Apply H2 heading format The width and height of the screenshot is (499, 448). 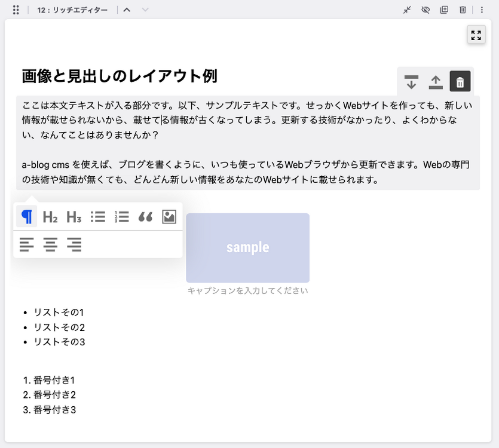pyautogui.click(x=50, y=216)
